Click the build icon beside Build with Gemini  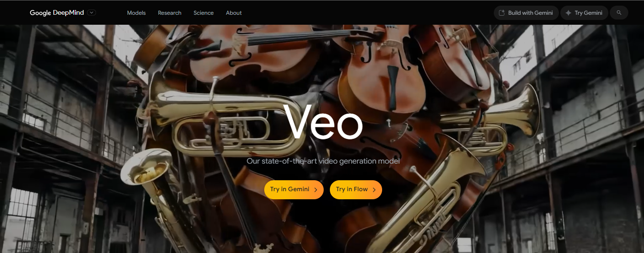(x=502, y=13)
